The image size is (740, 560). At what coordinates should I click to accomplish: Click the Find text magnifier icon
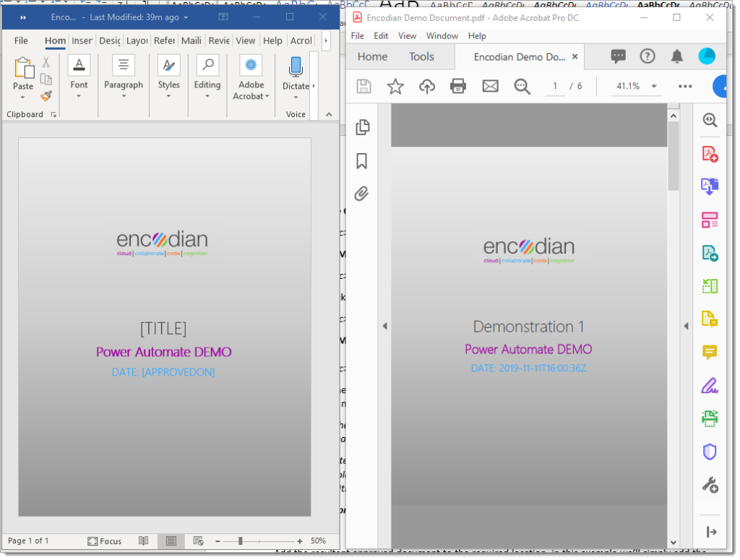click(522, 86)
